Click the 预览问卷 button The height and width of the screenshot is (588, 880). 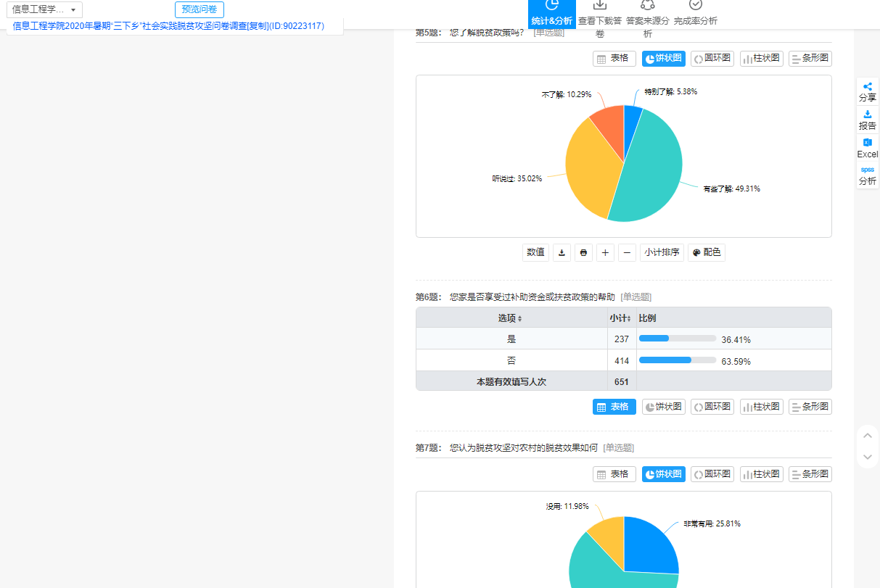(200, 9)
